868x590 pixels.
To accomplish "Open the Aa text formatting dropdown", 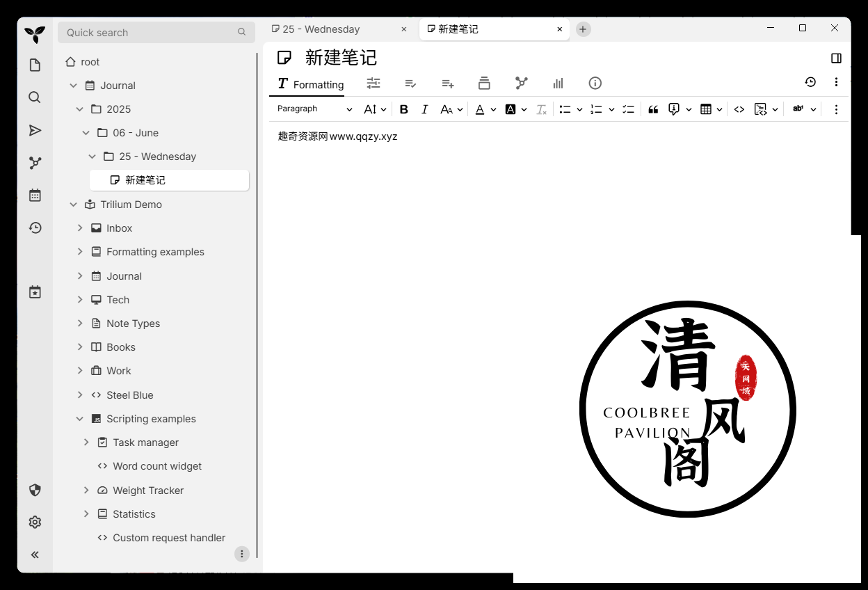I will 451,109.
